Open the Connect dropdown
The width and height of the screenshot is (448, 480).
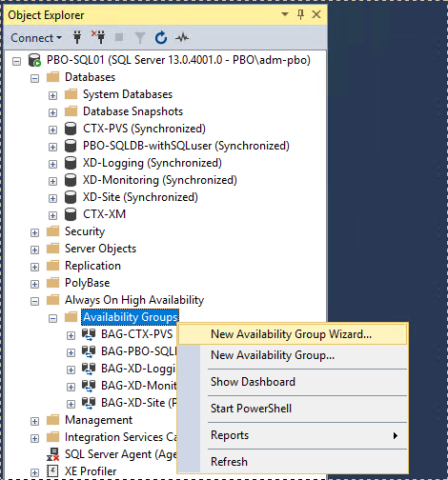click(x=36, y=38)
